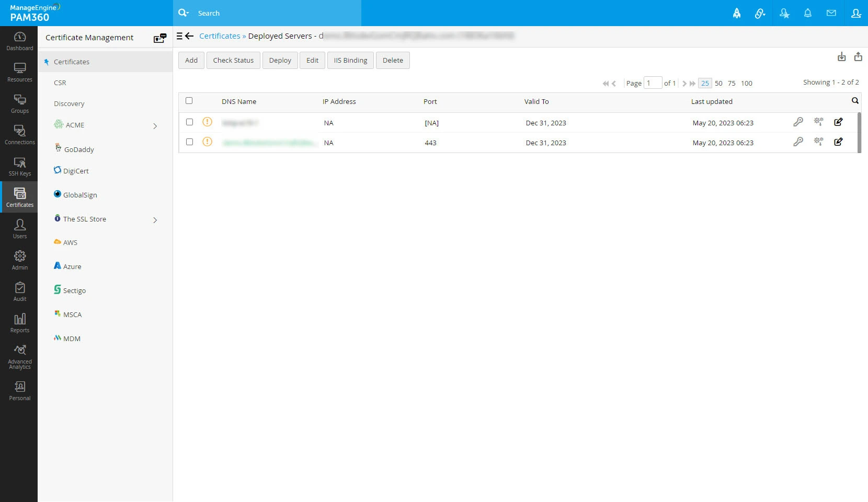This screenshot has height=502, width=868.
Task: Click the IIS Binding button
Action: click(350, 61)
